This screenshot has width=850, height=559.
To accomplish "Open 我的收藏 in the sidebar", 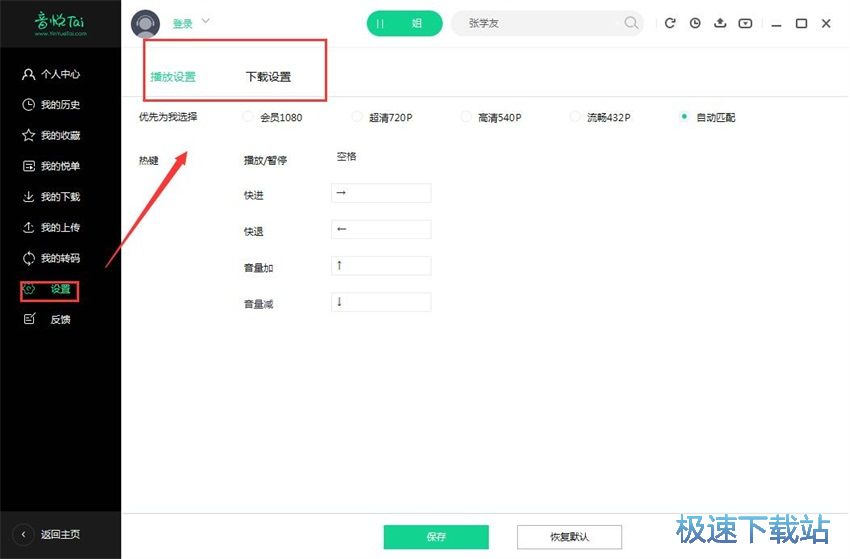I will pyautogui.click(x=51, y=135).
